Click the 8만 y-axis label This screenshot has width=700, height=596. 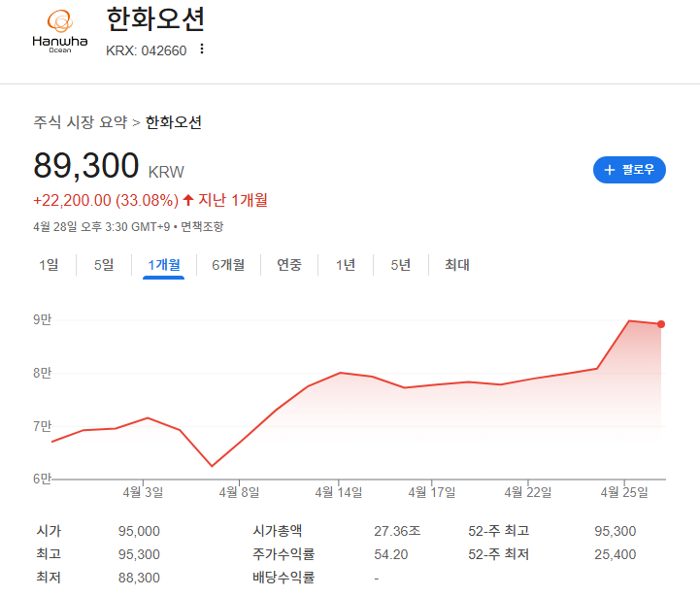43,373
